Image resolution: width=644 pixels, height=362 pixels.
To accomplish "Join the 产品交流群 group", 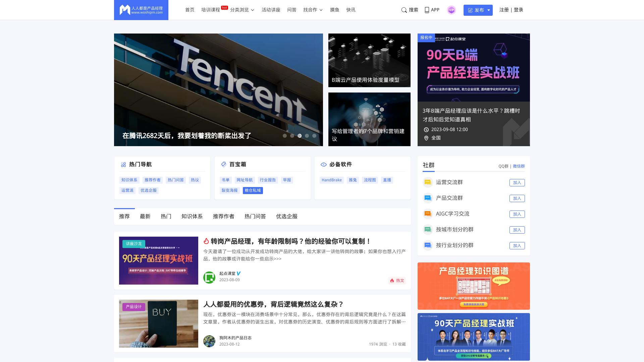I will point(517,198).
